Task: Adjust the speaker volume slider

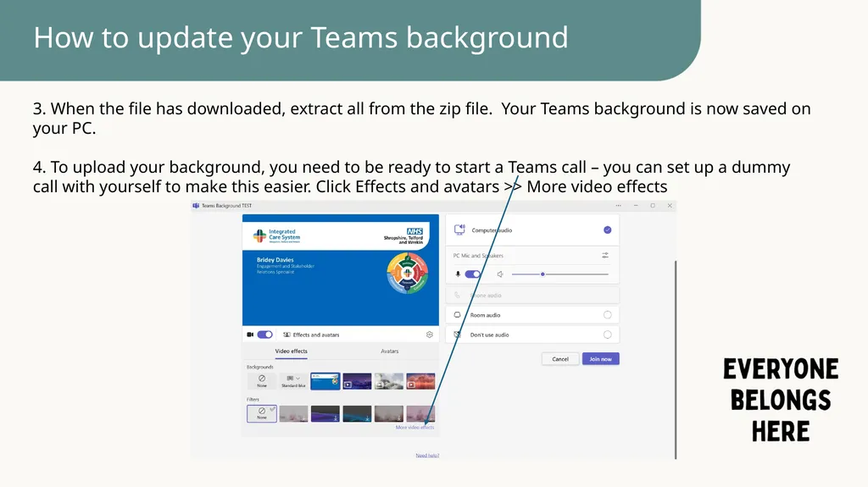Action: tap(559, 274)
